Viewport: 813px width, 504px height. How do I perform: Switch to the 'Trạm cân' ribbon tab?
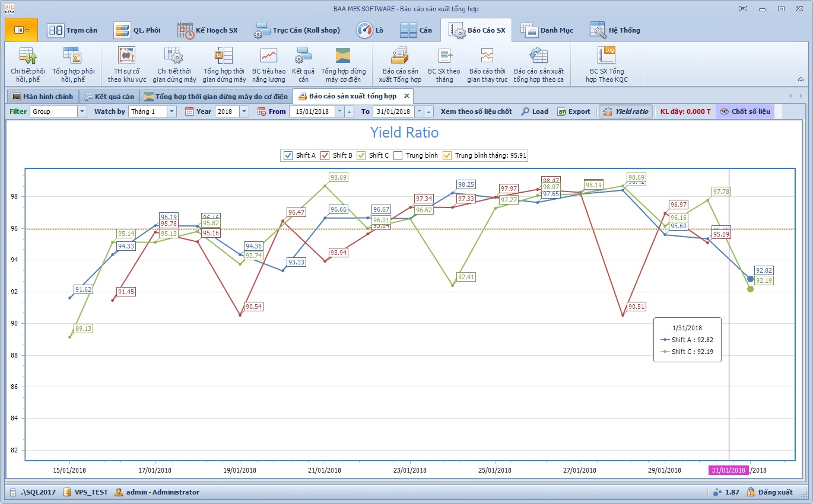[72, 30]
